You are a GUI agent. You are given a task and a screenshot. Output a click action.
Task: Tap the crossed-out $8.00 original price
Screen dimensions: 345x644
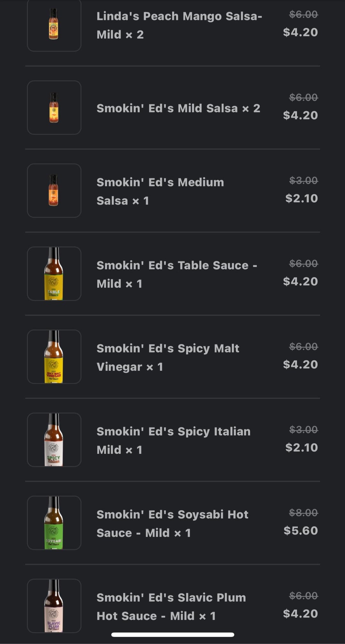pyautogui.click(x=303, y=513)
